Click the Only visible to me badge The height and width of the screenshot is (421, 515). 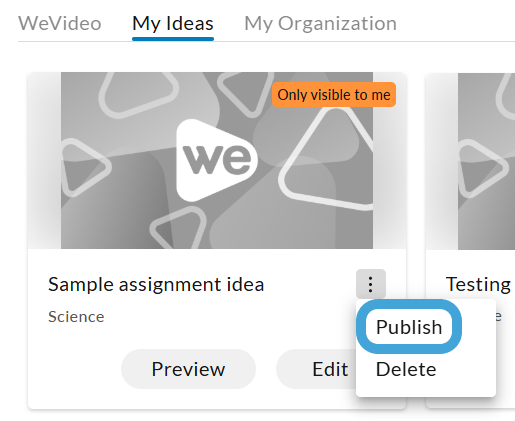(x=334, y=95)
